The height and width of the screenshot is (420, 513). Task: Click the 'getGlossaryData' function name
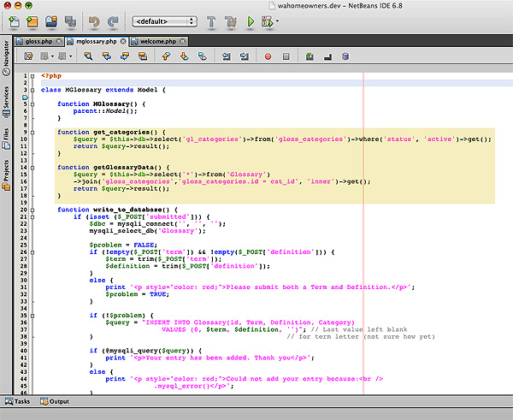point(124,168)
